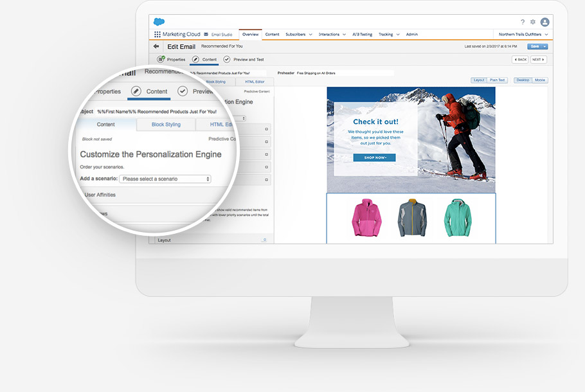The height and width of the screenshot is (392, 585).
Task: Open the help question mark icon
Action: 523,22
